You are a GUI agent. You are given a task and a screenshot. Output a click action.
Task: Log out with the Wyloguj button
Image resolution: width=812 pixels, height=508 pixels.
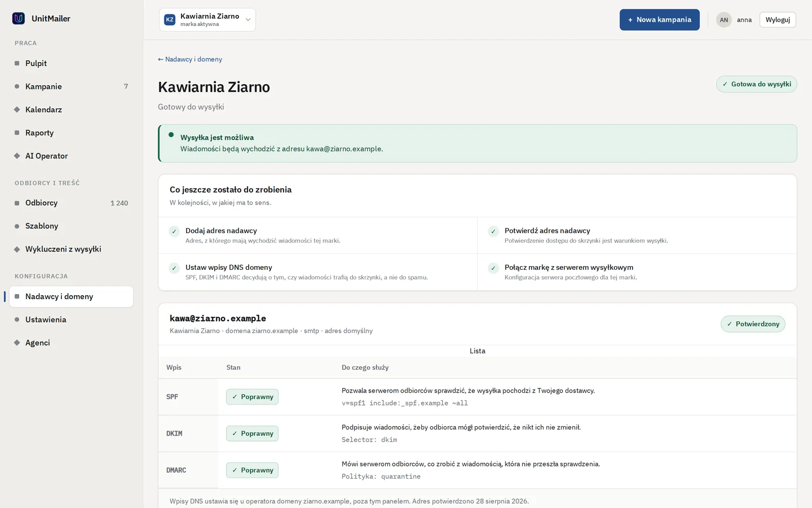click(x=777, y=20)
